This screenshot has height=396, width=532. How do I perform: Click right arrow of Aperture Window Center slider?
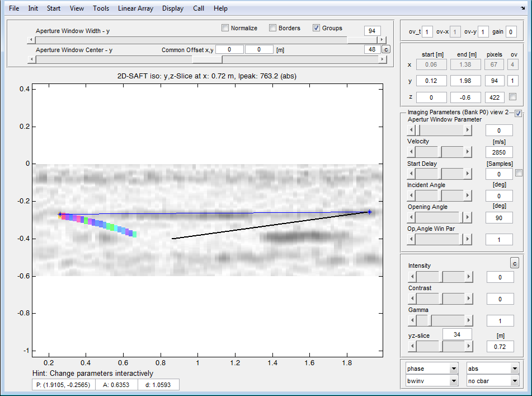pyautogui.click(x=382, y=59)
